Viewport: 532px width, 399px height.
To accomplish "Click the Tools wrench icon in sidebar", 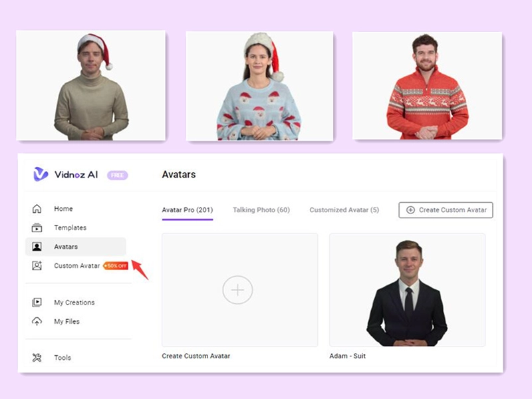I will click(x=37, y=358).
